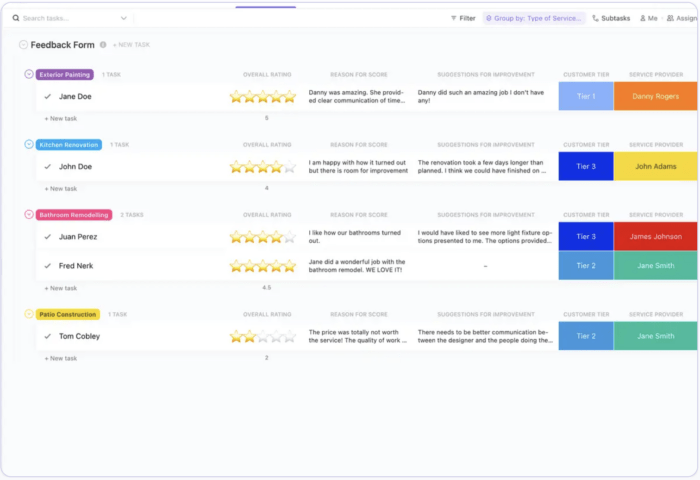700x480 pixels.
Task: Set Tom Cobley's rating to fifth star
Action: [x=290, y=337]
